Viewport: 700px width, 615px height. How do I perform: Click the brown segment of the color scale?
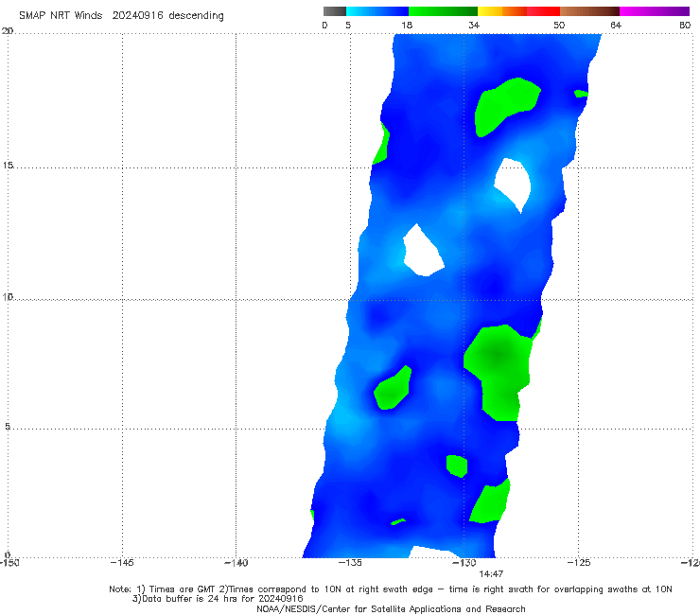click(x=589, y=11)
